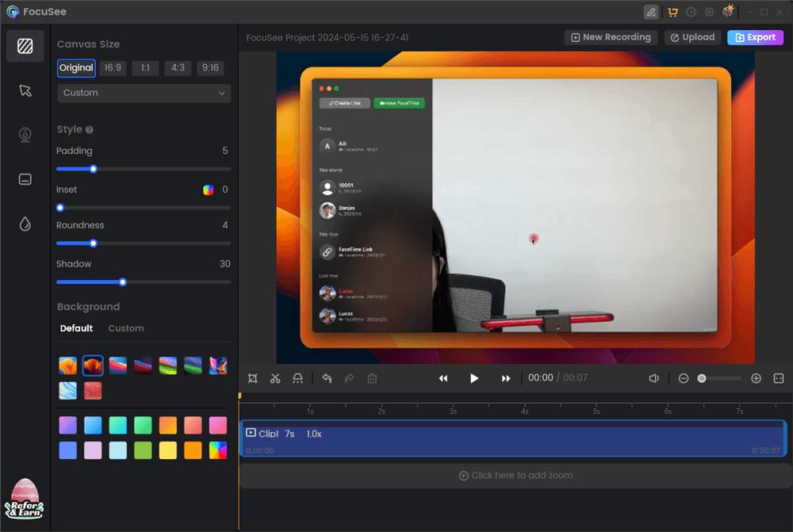Open settings gear in title bar
Screen dimensions: 793x532
(709, 12)
